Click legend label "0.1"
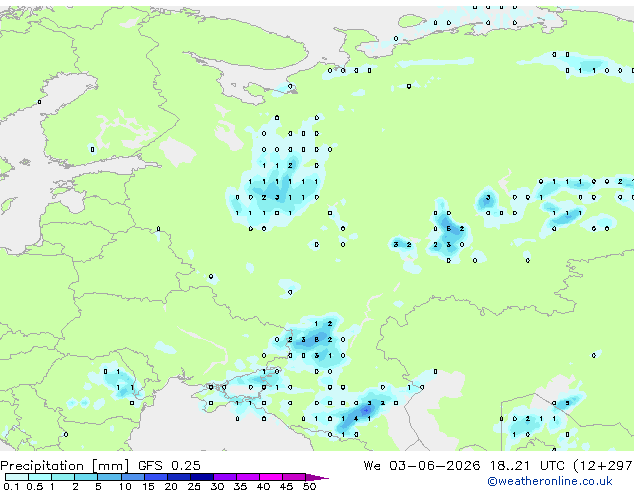This screenshot has width=634, height=490. tap(11, 486)
